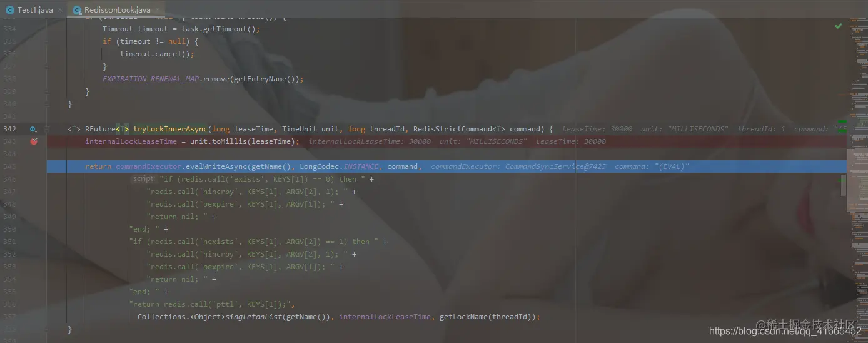The width and height of the screenshot is (868, 343).
Task: Remove the breakpoint on line 343
Action: 34,141
